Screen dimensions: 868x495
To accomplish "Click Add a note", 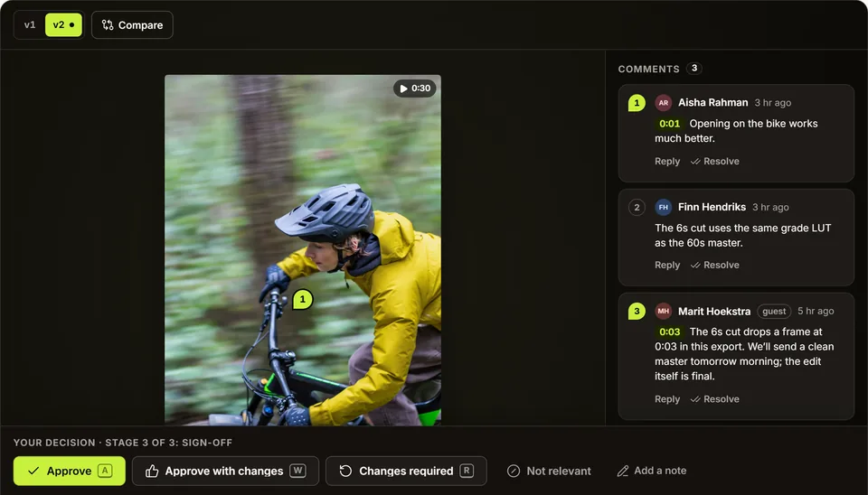I will tap(652, 471).
